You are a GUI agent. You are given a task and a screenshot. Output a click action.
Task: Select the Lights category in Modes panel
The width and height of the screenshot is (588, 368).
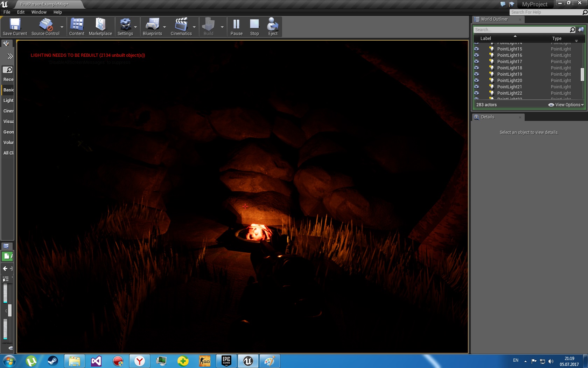tap(8, 101)
